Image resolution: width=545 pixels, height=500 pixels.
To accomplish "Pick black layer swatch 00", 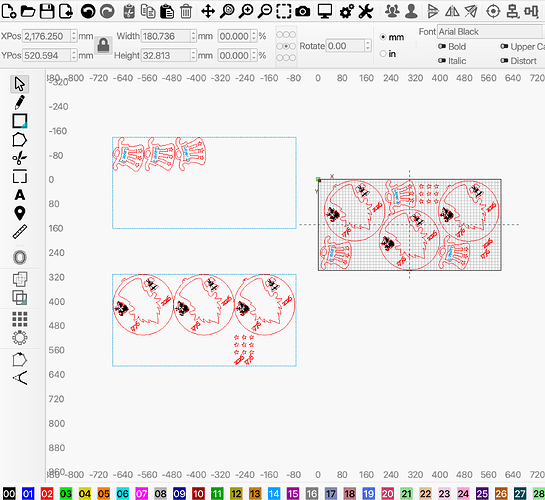I will [9, 493].
